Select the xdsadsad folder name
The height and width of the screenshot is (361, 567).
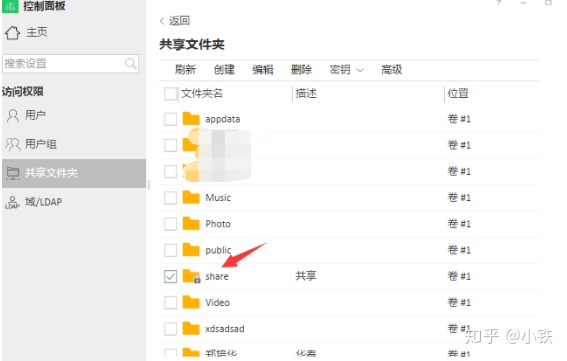(x=225, y=329)
